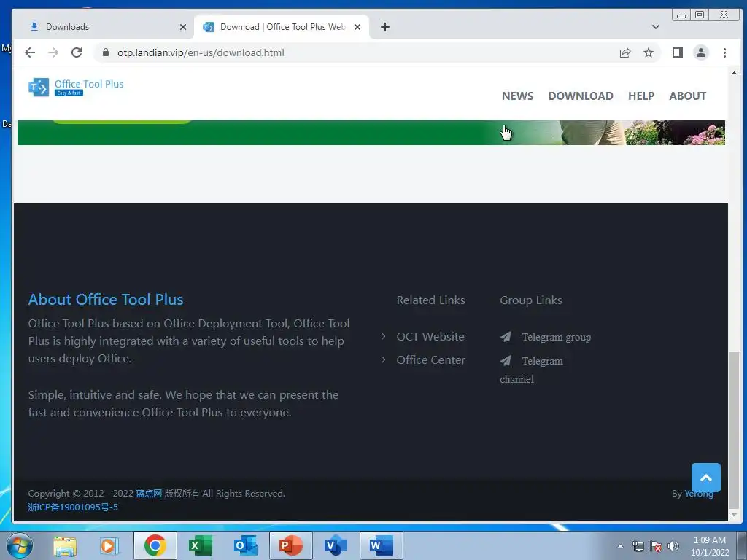Click the network tray icon
Image resolution: width=747 pixels, height=560 pixels.
pyautogui.click(x=638, y=546)
